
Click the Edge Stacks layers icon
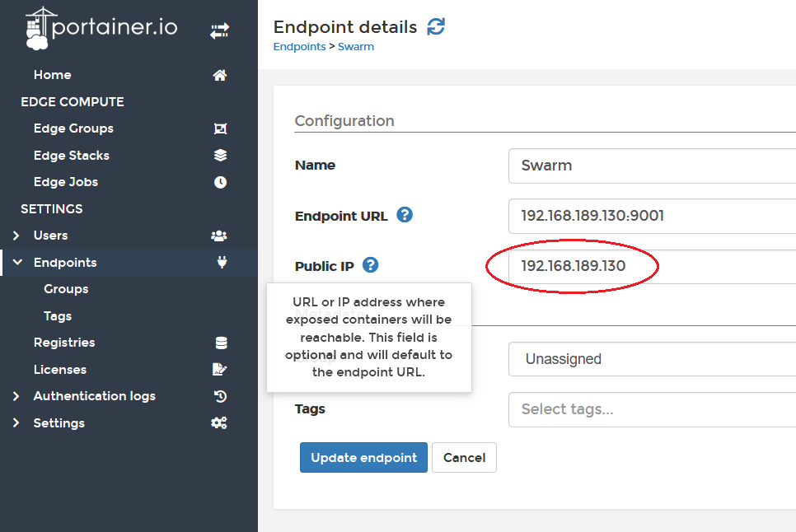220,155
